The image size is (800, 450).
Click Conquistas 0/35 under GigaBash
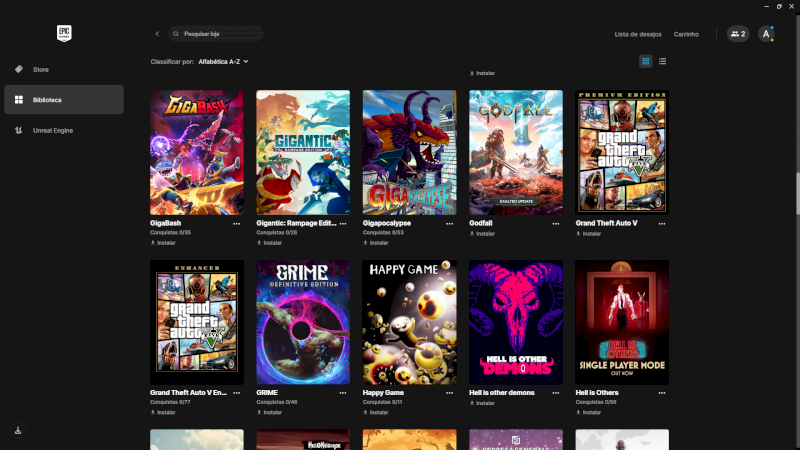tap(170, 233)
